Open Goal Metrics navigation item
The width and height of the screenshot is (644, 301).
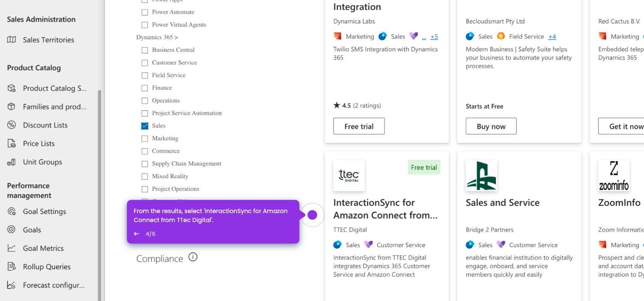point(43,248)
